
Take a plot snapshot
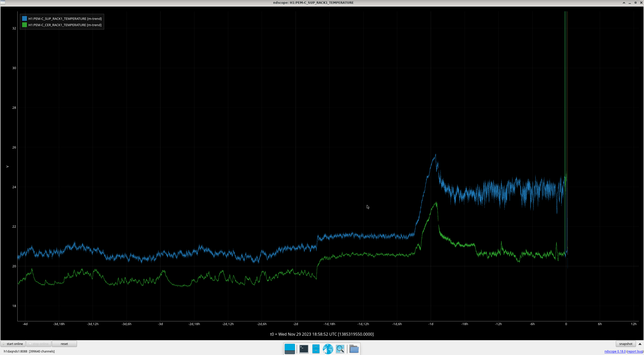pyautogui.click(x=625, y=344)
